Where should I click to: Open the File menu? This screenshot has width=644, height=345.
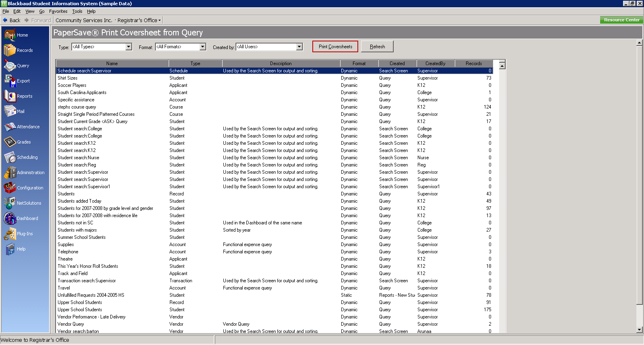[x=6, y=11]
